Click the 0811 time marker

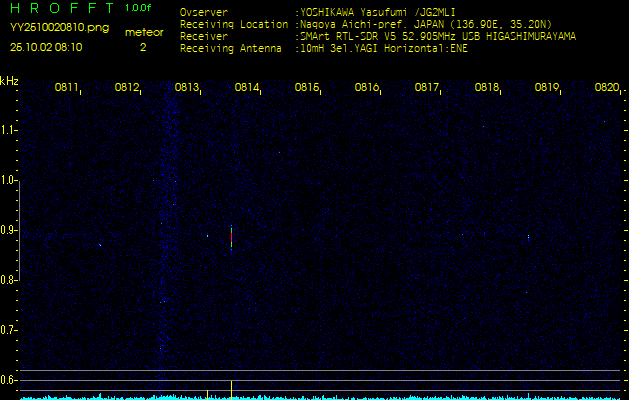click(x=67, y=88)
